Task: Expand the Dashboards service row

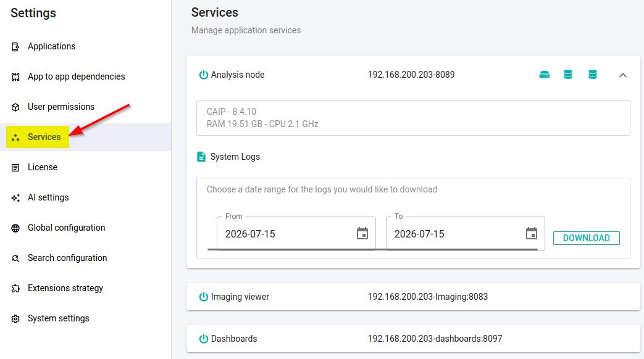Action: (413, 339)
